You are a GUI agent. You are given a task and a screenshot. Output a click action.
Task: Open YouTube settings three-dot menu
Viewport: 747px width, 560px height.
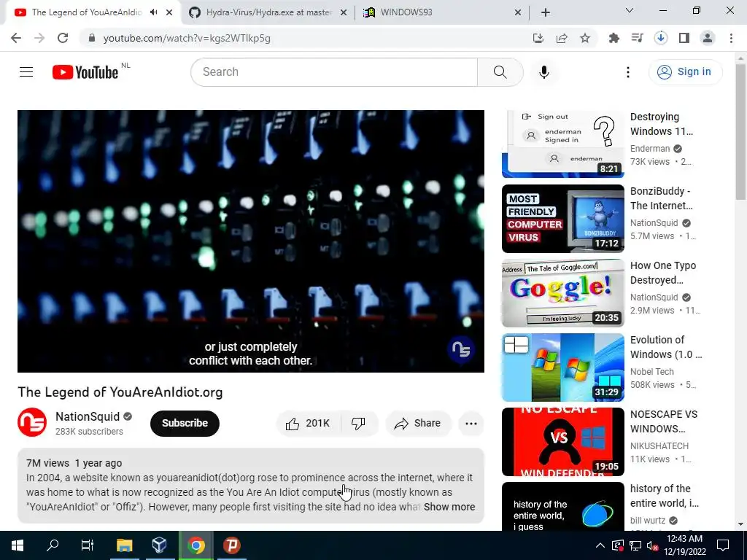[x=628, y=72]
